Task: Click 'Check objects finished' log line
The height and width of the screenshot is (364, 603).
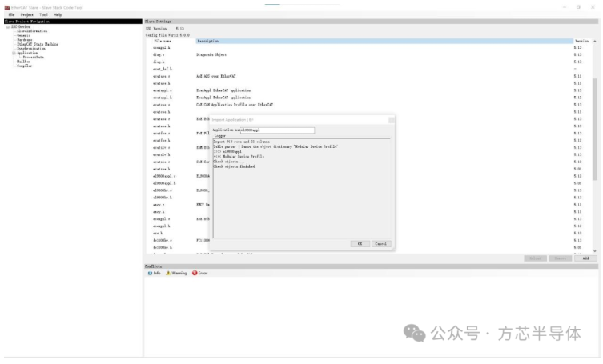Action: (235, 167)
